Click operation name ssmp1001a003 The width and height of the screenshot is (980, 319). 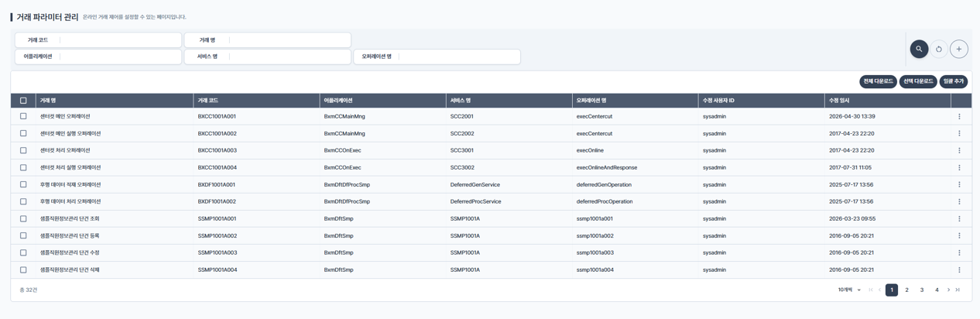(x=595, y=253)
